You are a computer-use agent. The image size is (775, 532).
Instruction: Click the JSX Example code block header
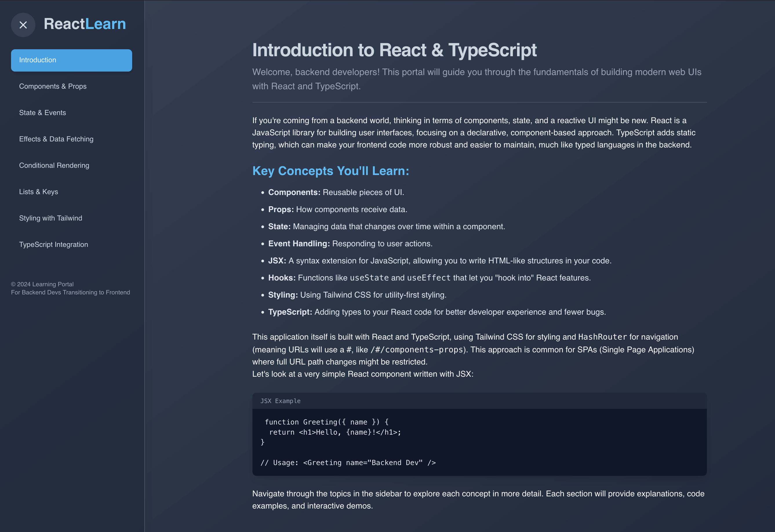(x=280, y=401)
